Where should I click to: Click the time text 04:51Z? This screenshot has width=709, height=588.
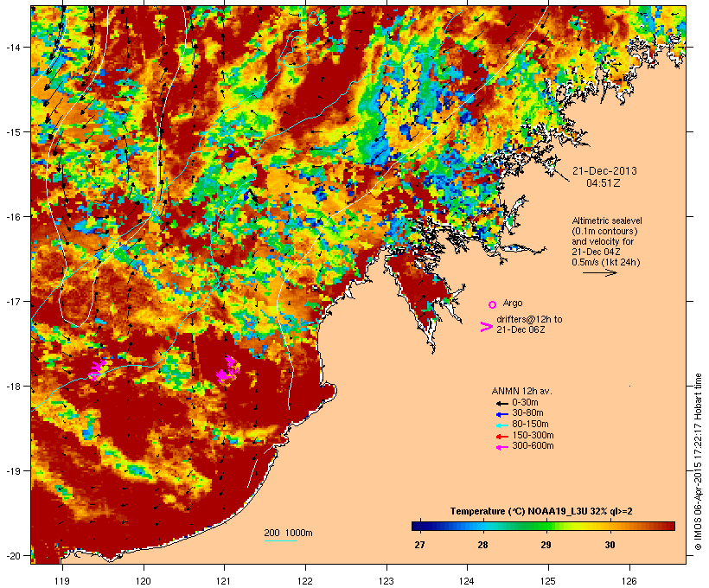(604, 183)
